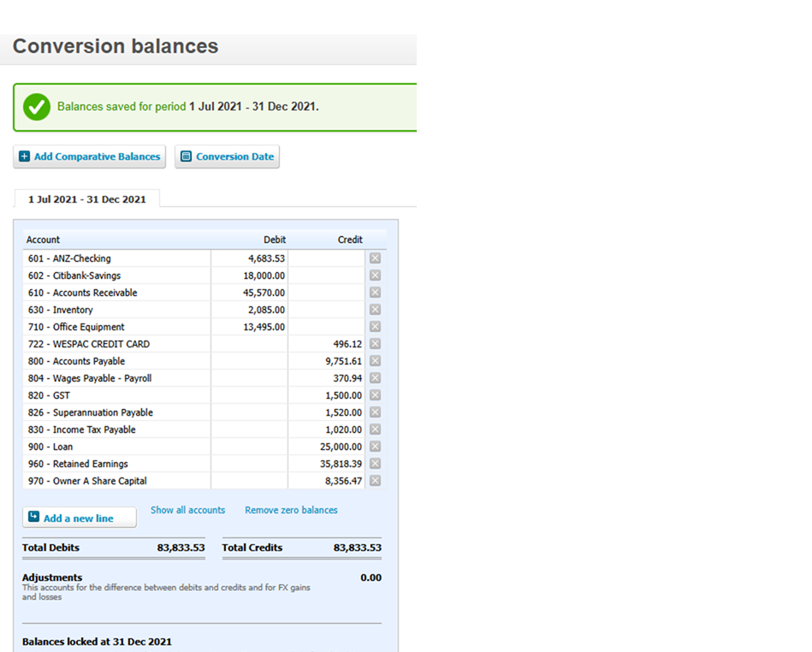Edit credit value for 826 - Superannuation Payable
The height and width of the screenshot is (652, 812).
coord(326,412)
